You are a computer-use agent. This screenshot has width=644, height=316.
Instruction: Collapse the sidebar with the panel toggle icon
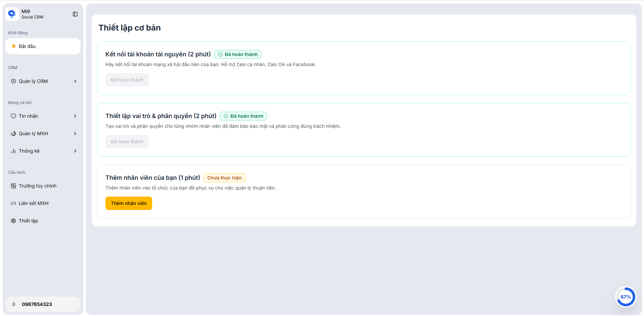[75, 14]
